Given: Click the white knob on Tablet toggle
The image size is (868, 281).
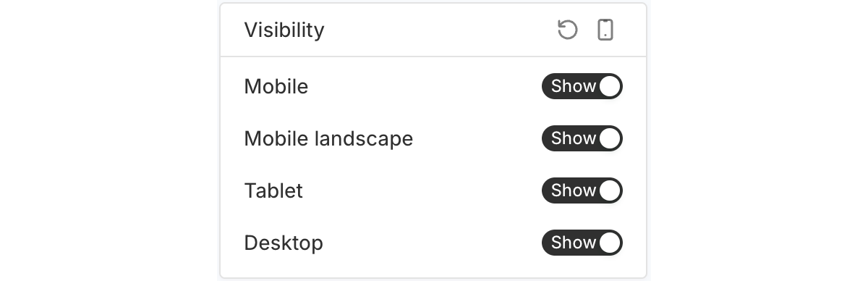Looking at the screenshot, I should click(x=610, y=190).
